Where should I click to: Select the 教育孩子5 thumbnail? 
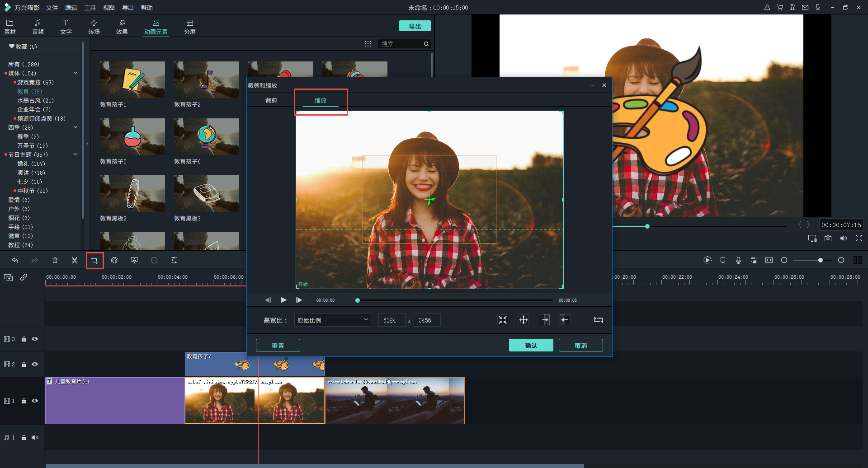click(132, 137)
